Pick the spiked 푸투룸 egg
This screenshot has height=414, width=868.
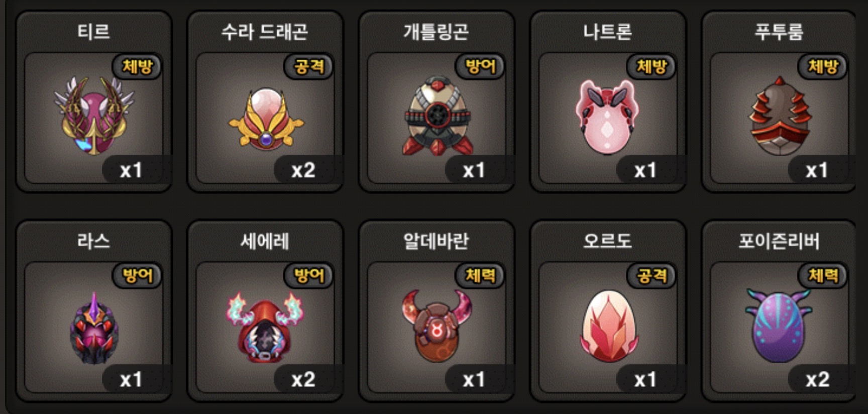point(780,116)
